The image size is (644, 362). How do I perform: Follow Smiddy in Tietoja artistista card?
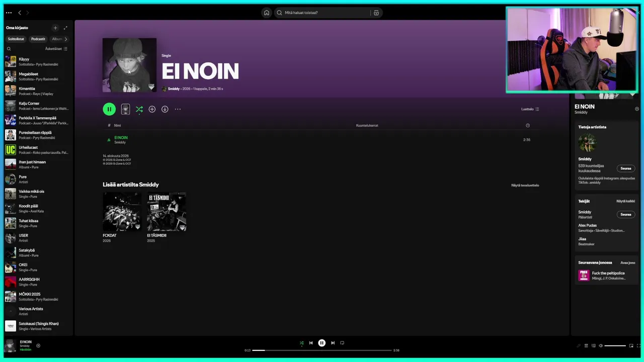[626, 168]
